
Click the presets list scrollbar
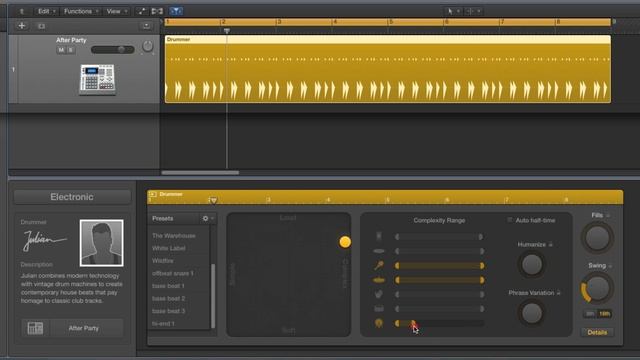click(213, 296)
